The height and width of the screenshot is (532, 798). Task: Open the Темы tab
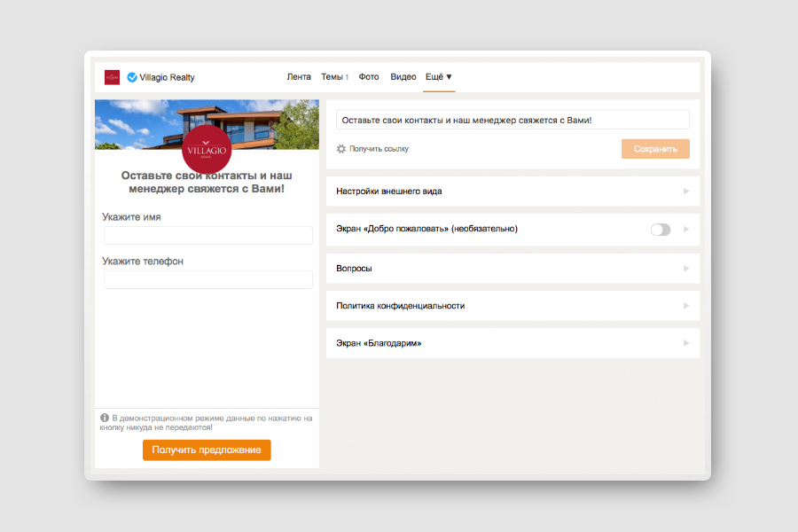pos(334,77)
